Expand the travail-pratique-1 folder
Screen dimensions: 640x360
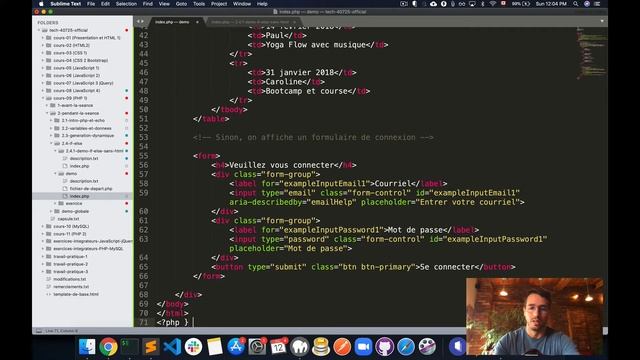[x=43, y=257]
